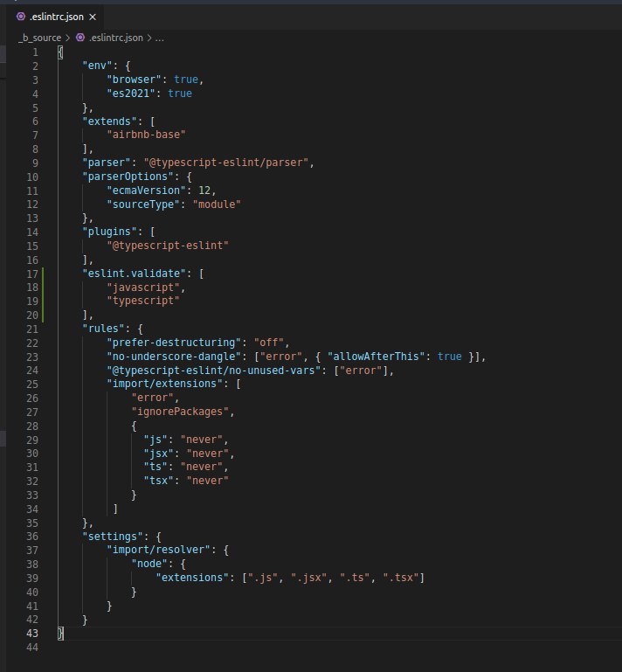Click the "module" string value
Screen dimensions: 622x672
coord(217,204)
